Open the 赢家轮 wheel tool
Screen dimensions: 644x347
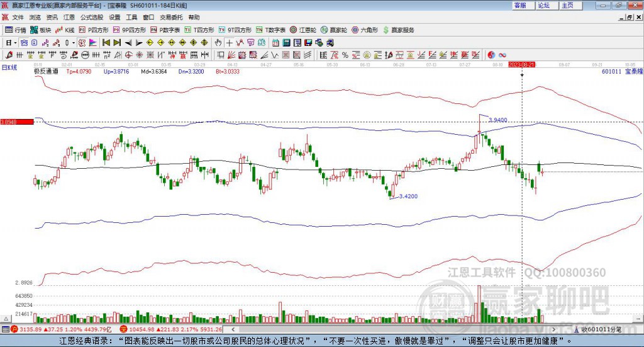(334, 30)
